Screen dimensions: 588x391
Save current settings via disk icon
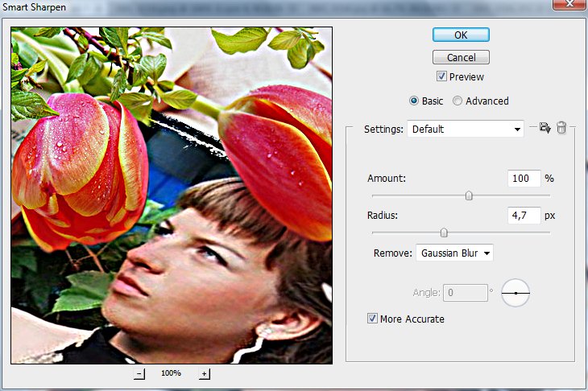click(545, 128)
